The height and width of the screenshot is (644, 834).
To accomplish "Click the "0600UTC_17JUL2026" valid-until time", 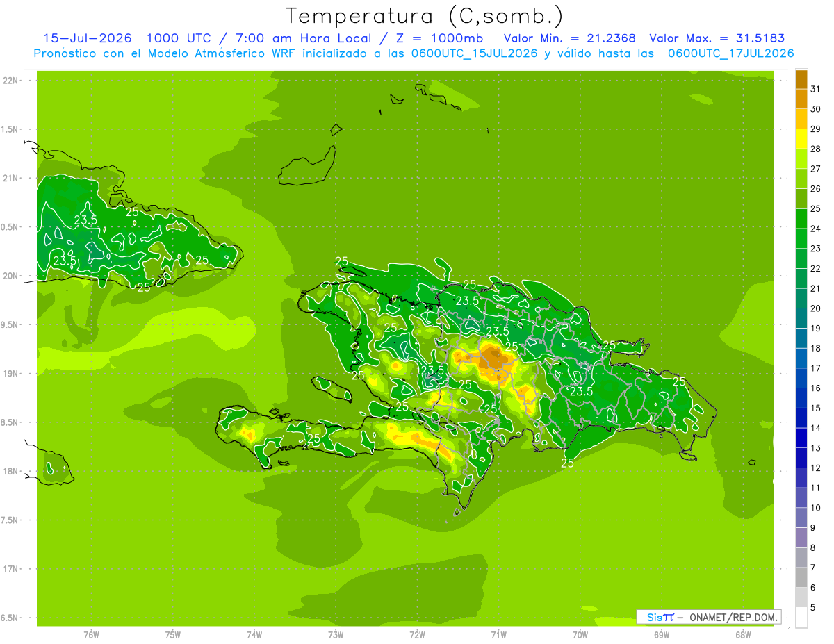I will (731, 53).
